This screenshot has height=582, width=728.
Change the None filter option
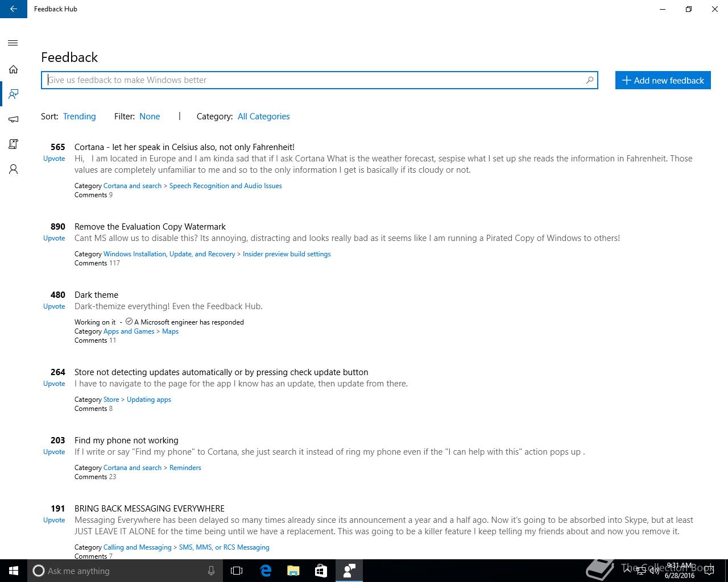point(150,117)
